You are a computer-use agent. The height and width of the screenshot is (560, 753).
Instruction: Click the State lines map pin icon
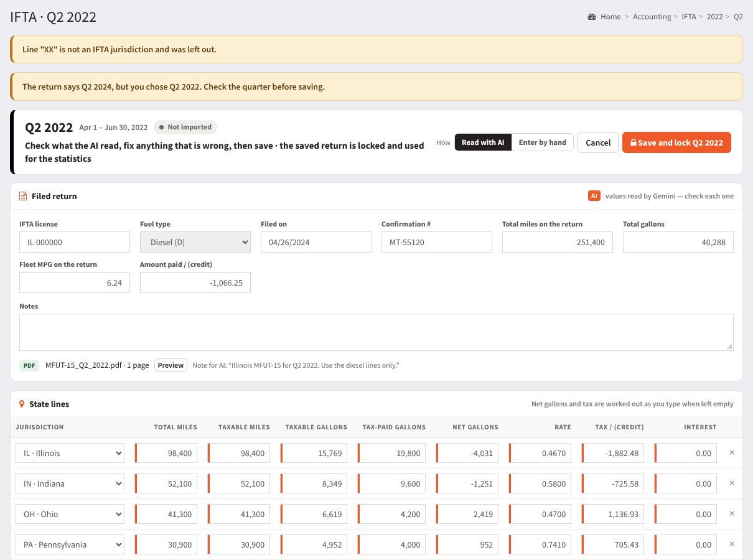click(x=22, y=404)
